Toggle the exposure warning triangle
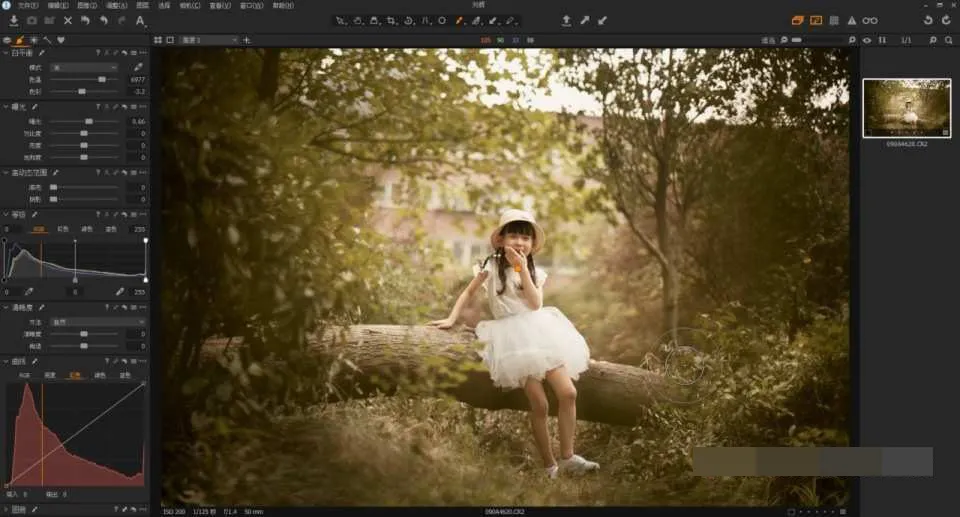The image size is (960, 517). (x=852, y=21)
